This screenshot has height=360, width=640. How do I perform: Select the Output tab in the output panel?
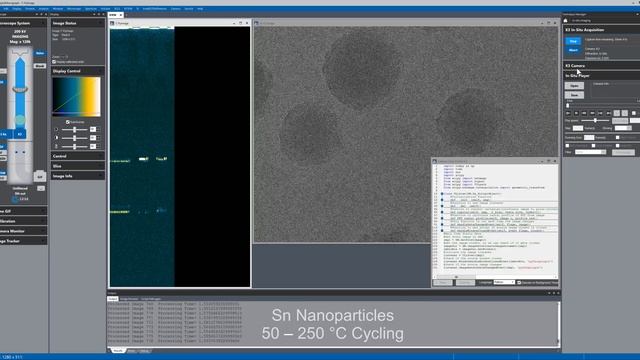(x=113, y=299)
